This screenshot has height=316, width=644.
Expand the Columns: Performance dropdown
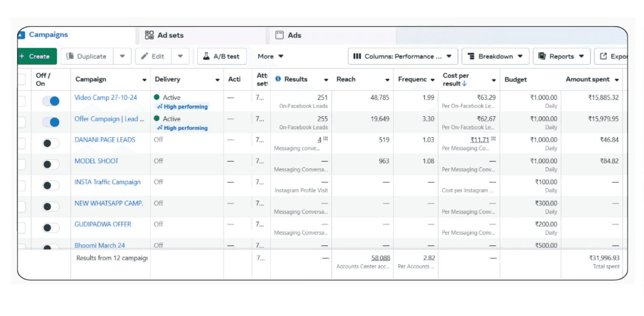pos(403,56)
